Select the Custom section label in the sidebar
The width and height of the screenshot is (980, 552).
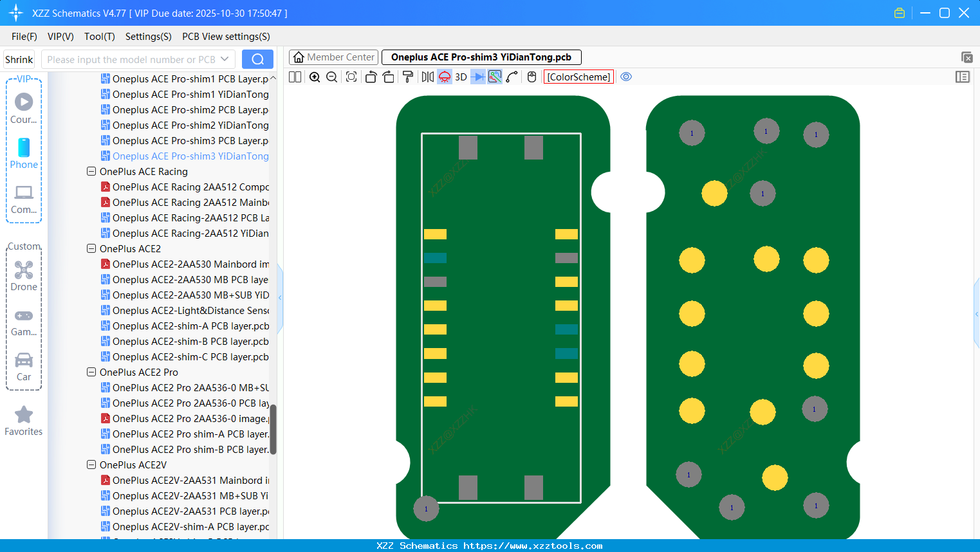click(x=24, y=246)
